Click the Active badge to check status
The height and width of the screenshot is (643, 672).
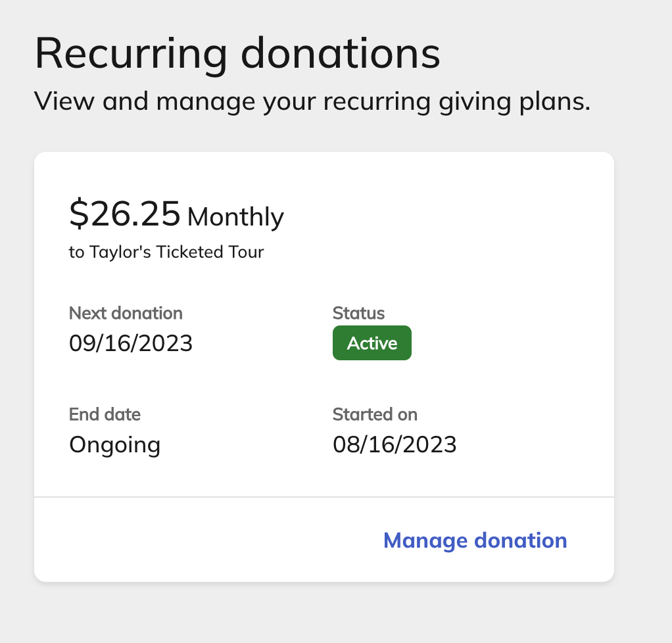(372, 343)
